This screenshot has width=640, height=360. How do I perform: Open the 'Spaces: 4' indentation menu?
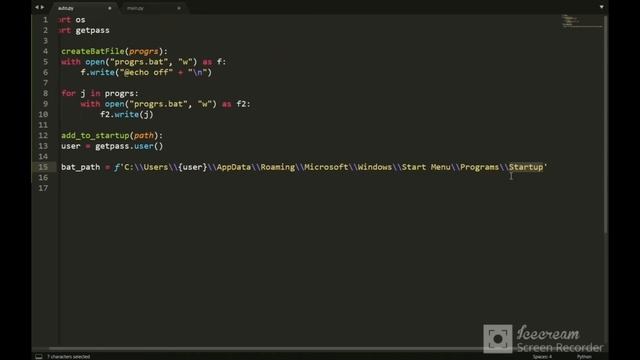click(x=542, y=357)
